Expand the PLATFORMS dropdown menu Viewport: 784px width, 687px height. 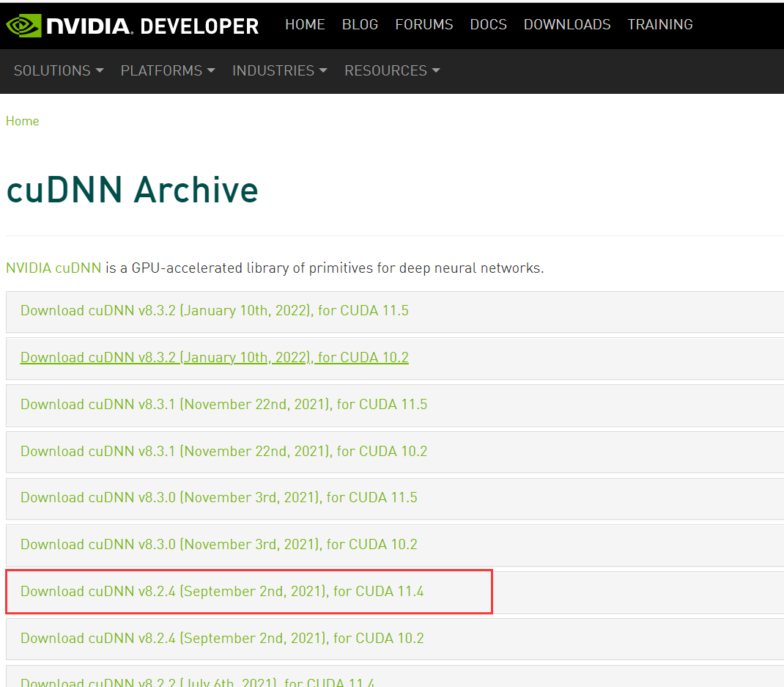coord(168,70)
